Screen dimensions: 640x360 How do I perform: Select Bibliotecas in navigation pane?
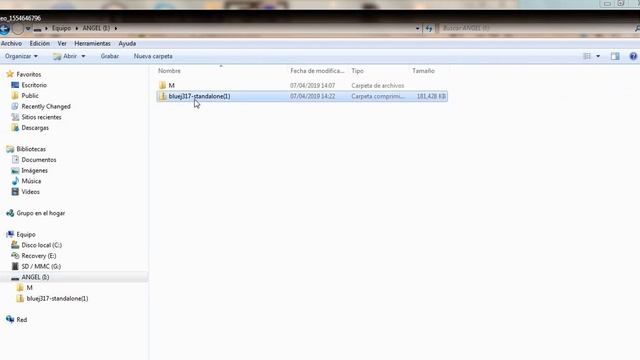[26, 149]
